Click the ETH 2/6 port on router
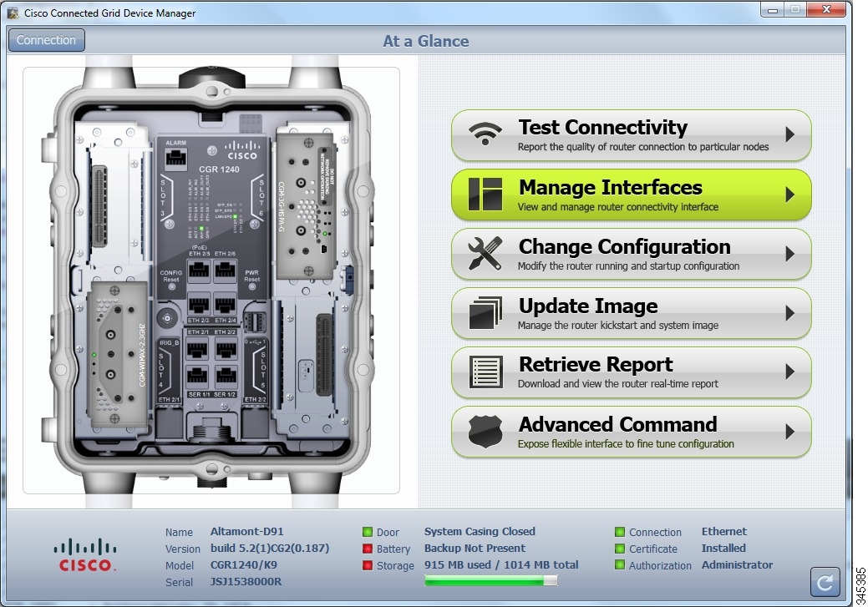Viewport: 868px width, 607px height. (225, 270)
